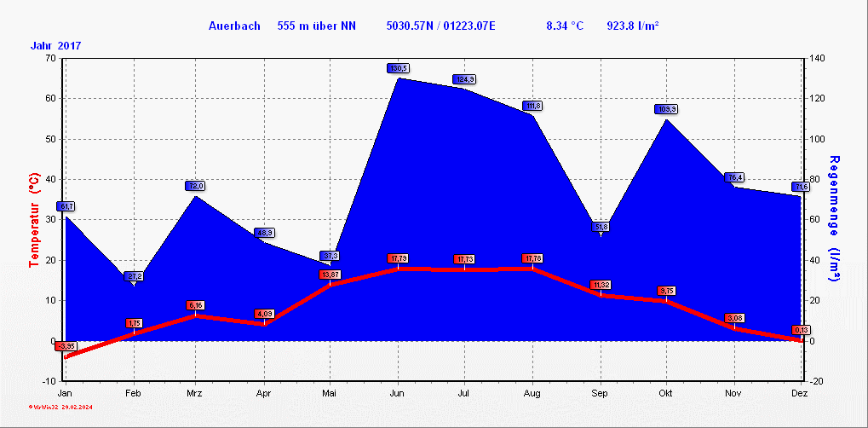Select the mean temperature 8.34 °C text
The image size is (868, 428).
(564, 26)
